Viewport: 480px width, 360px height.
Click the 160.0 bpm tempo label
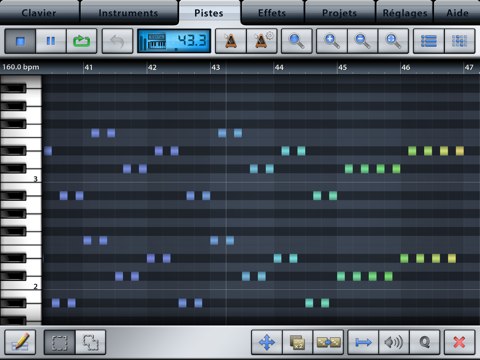(x=21, y=67)
